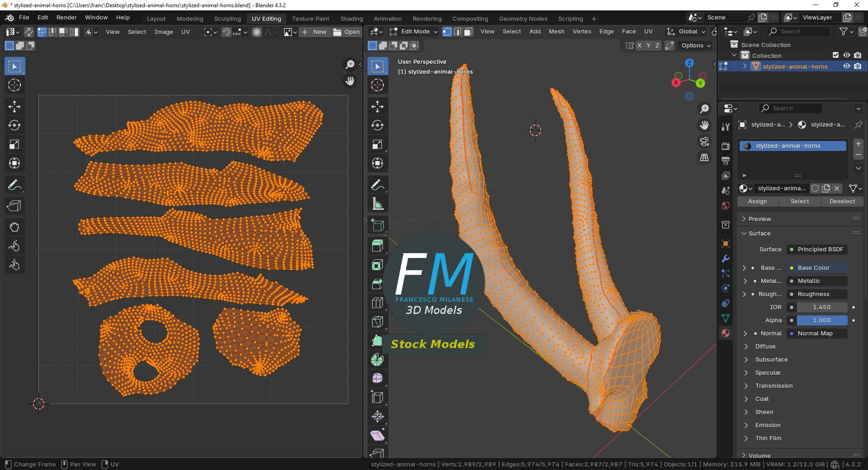Enable vertex select mode in 3D viewport
Viewport: 868px width, 470px height.
(447, 32)
